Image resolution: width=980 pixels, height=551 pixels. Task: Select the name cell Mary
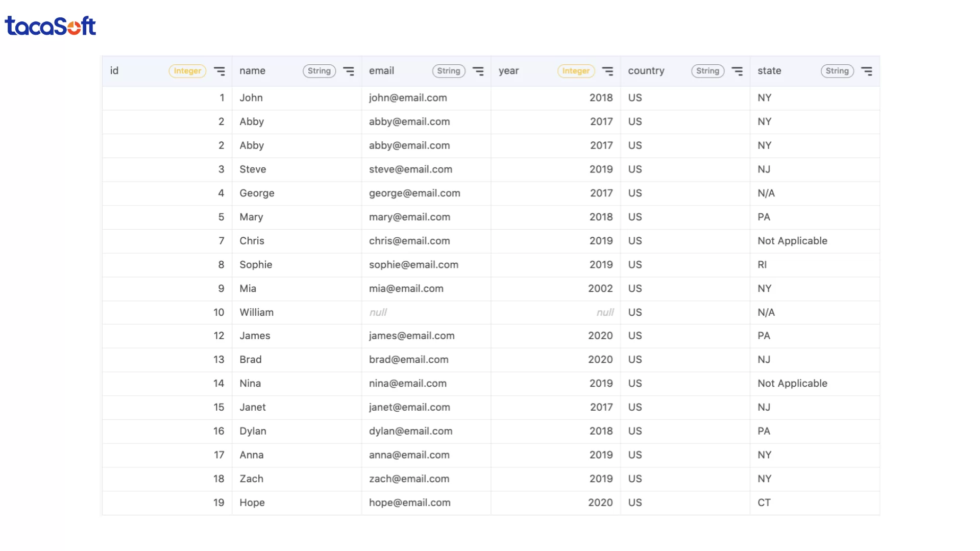pos(297,217)
